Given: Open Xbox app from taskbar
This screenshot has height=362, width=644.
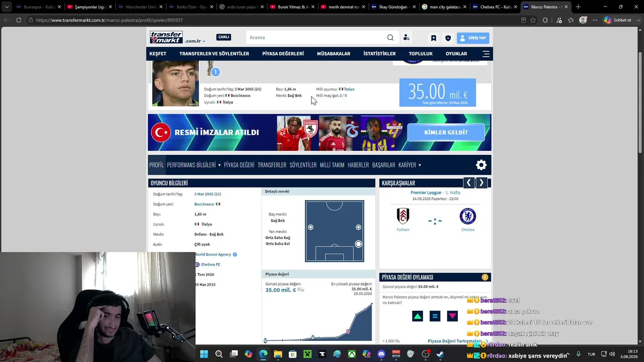Looking at the screenshot, I should pos(352,354).
